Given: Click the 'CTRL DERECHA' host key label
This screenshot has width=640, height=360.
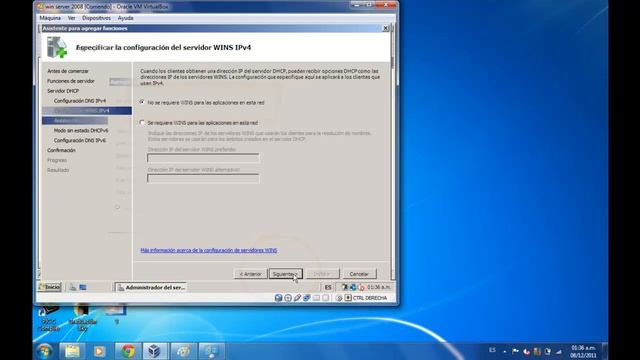Looking at the screenshot, I should [370, 298].
